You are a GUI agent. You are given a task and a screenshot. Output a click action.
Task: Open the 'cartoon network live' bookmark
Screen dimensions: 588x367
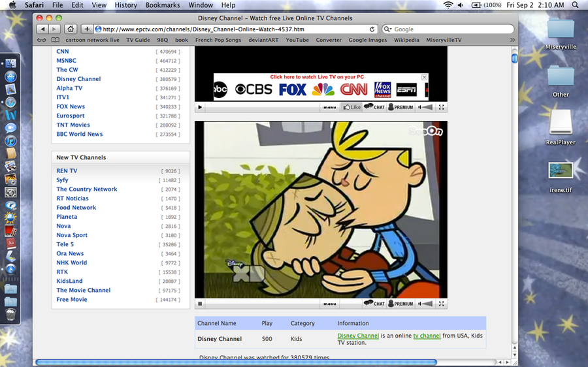click(x=92, y=40)
